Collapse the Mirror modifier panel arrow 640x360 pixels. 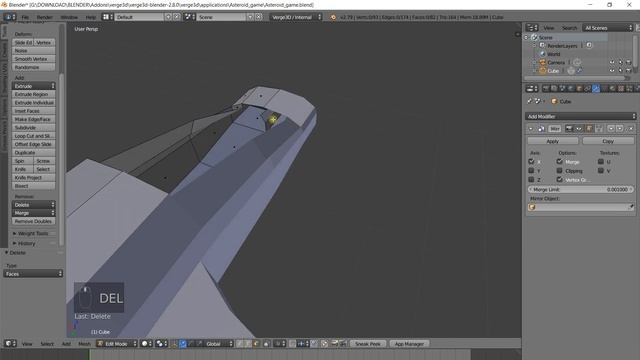[x=531, y=129]
